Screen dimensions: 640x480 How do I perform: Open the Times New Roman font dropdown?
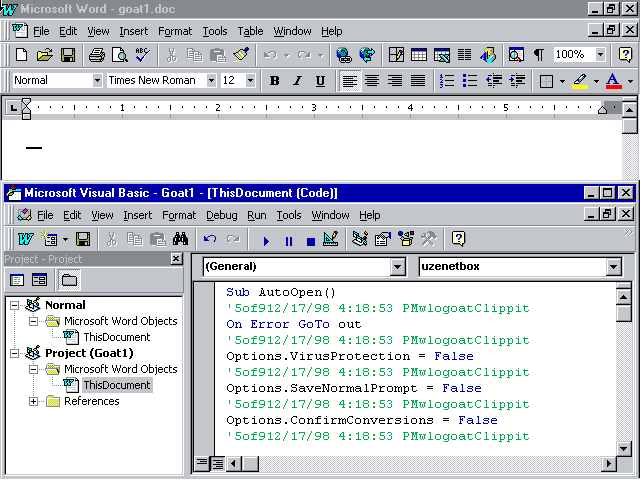(211, 80)
